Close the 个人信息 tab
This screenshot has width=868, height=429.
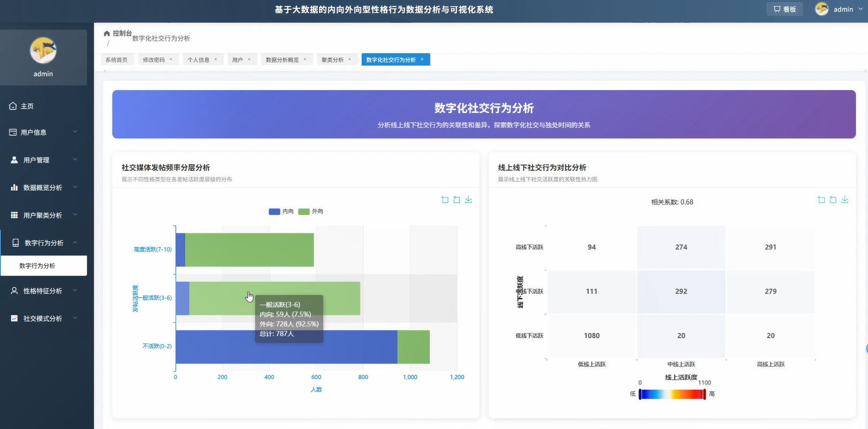coord(215,59)
